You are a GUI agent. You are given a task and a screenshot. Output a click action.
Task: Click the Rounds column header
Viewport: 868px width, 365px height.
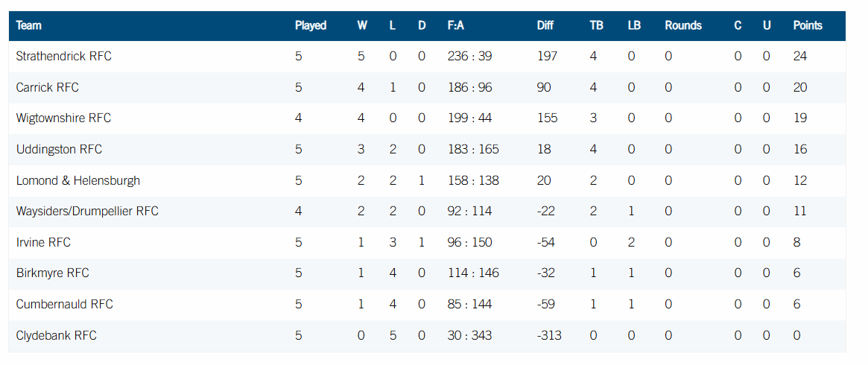(682, 25)
